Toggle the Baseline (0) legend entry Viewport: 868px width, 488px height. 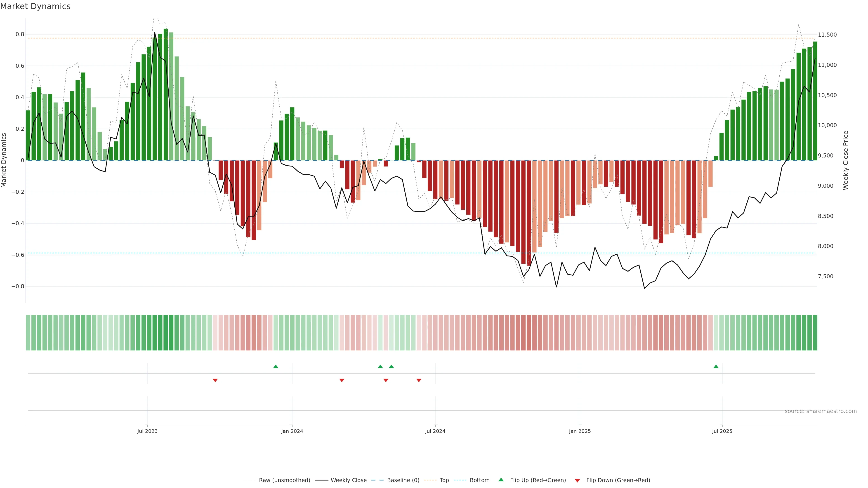pyautogui.click(x=403, y=480)
